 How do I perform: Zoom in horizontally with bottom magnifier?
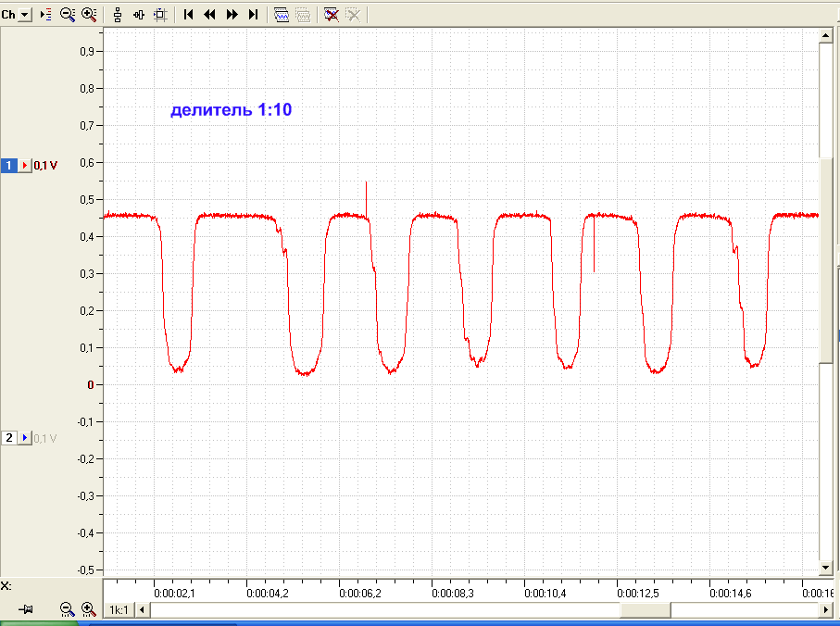click(88, 609)
